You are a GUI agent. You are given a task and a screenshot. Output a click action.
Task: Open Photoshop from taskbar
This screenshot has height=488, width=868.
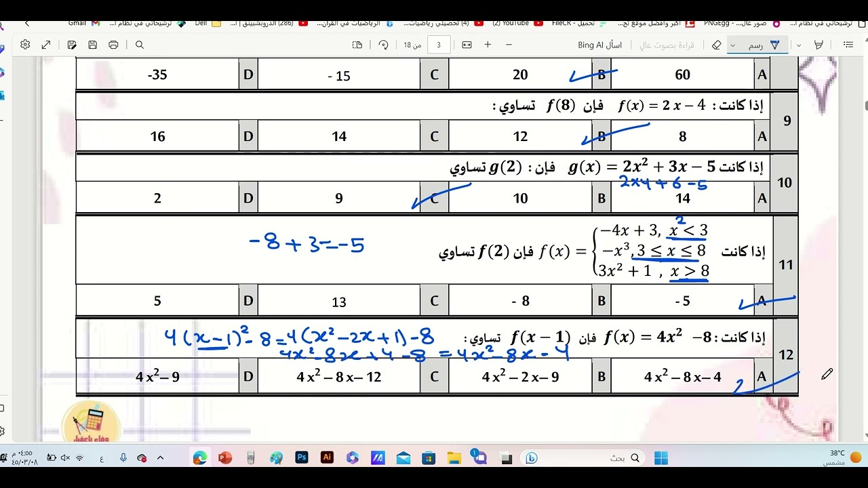pos(302,458)
